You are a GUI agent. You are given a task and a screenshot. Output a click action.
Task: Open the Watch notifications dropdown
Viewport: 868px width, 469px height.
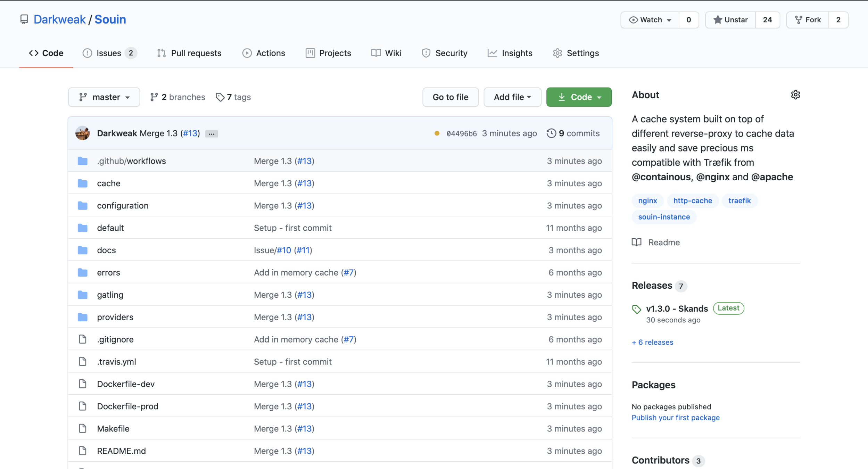(650, 20)
